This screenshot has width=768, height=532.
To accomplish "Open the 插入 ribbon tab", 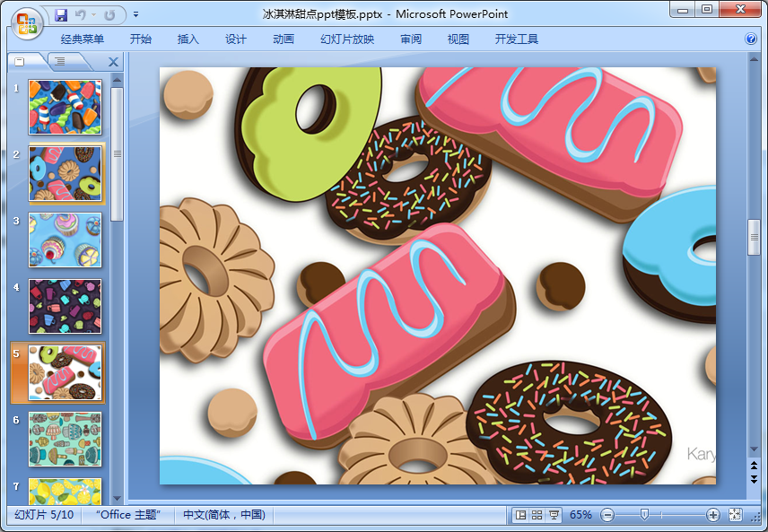I will click(188, 39).
